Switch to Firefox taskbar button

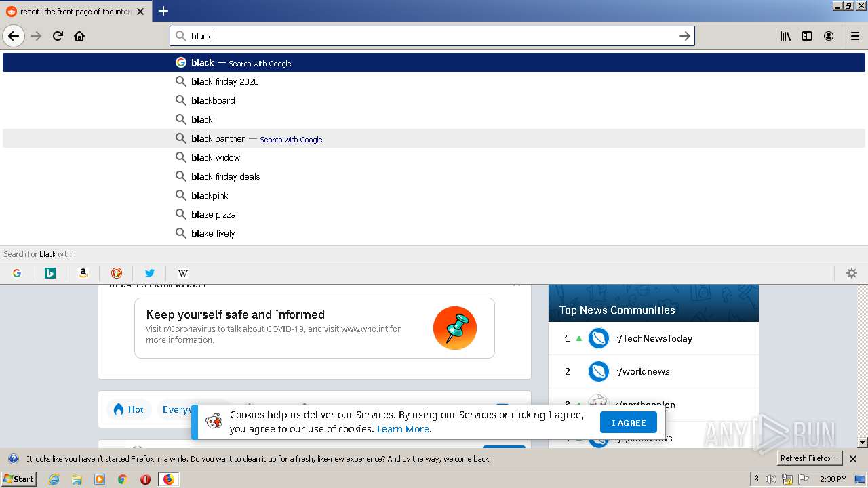point(169,479)
